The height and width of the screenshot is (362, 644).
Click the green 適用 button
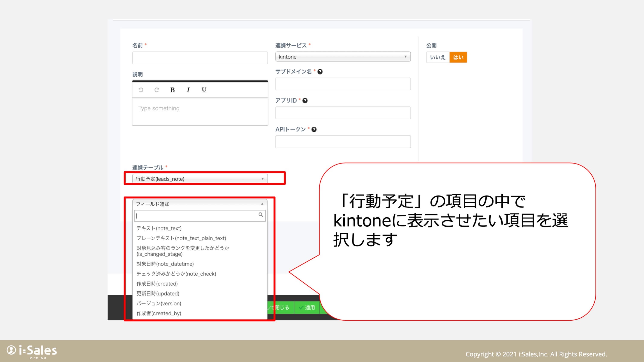(x=307, y=307)
